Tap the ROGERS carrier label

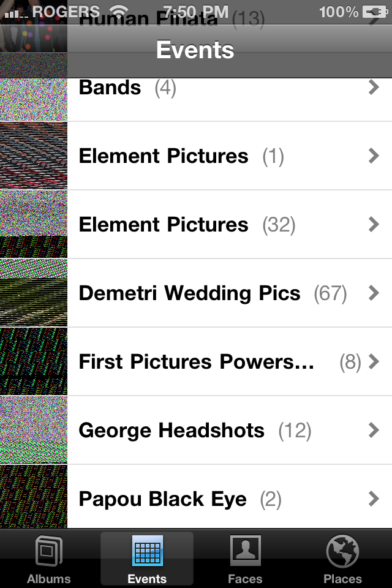(x=66, y=12)
